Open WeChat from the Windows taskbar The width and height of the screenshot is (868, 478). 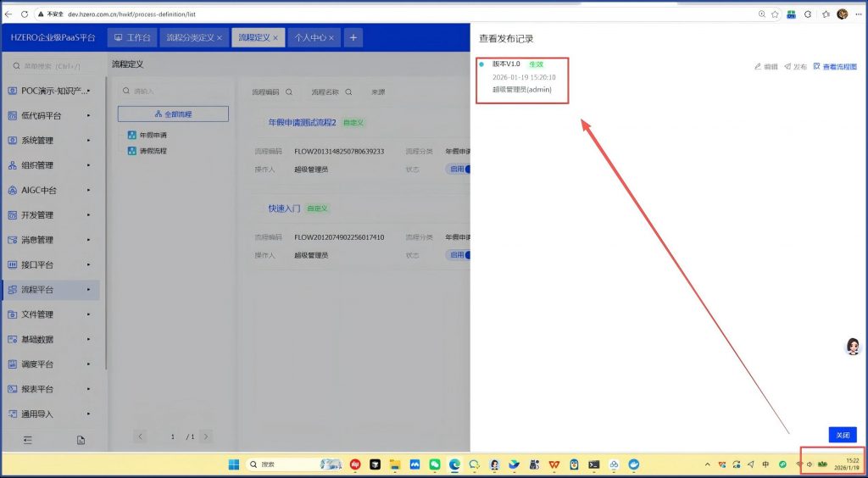point(435,464)
